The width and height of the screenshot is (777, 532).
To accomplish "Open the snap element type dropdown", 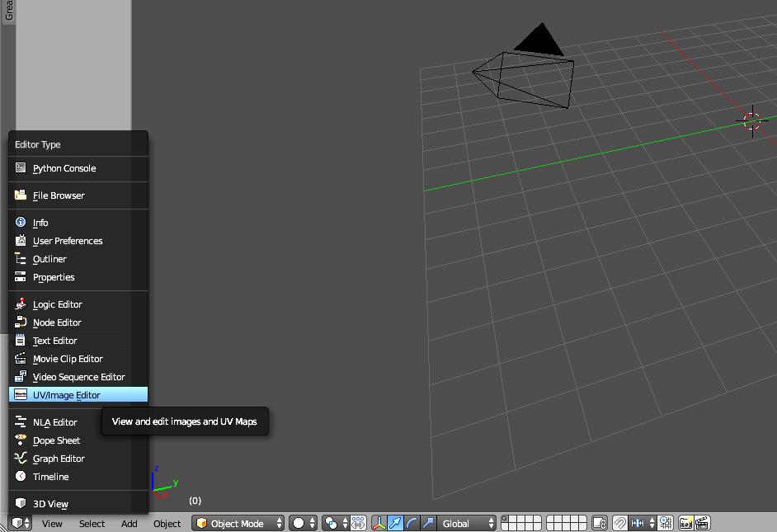I will click(x=643, y=523).
